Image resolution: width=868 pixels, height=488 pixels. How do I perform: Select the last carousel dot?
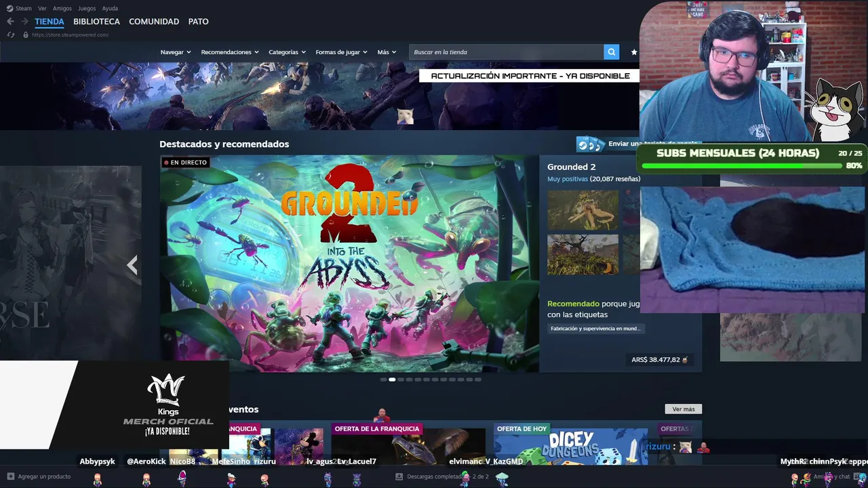[478, 380]
